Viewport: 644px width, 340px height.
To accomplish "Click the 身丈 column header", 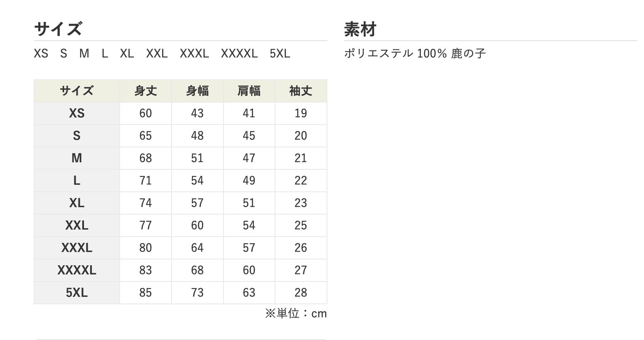I will [145, 91].
